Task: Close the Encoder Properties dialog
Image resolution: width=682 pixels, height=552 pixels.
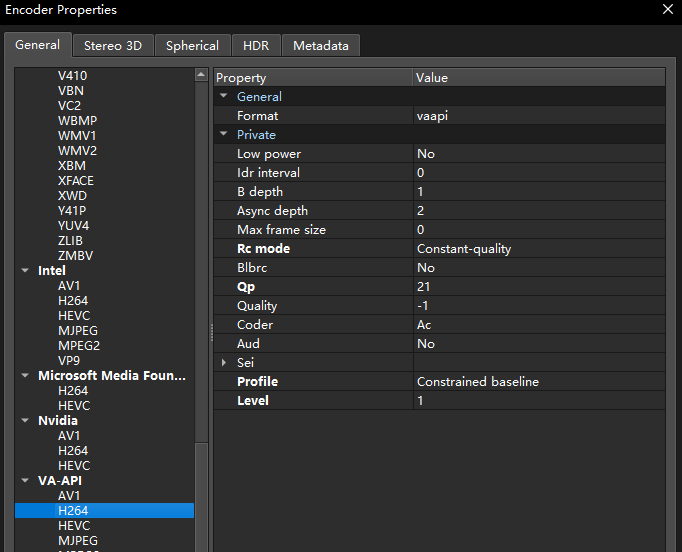Action: coord(668,9)
